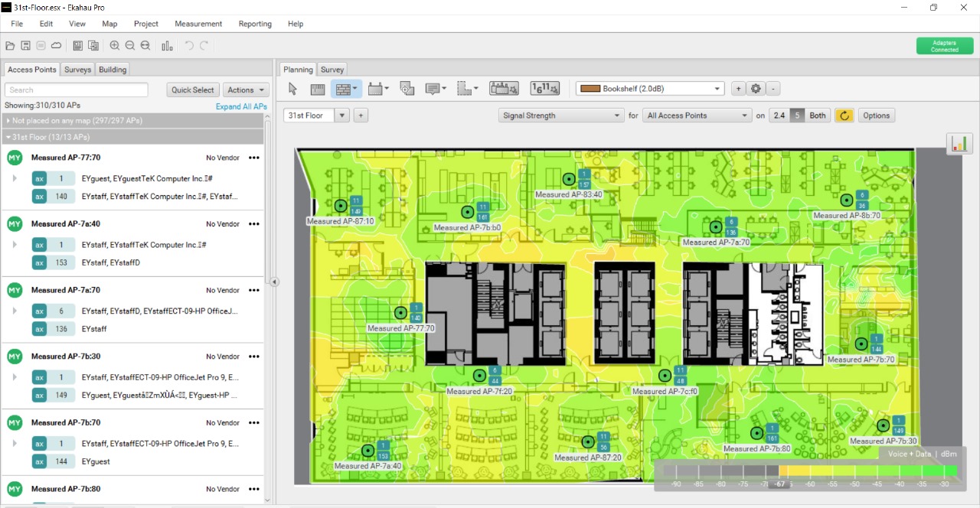Open the All Access Points filter dropdown
Screen dimensions: 980x508
click(697, 116)
